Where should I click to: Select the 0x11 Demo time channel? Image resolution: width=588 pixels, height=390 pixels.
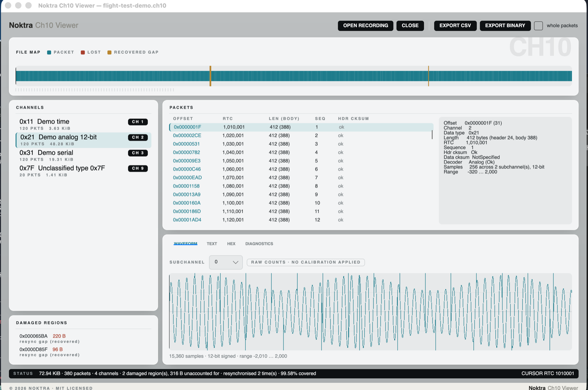(x=83, y=124)
